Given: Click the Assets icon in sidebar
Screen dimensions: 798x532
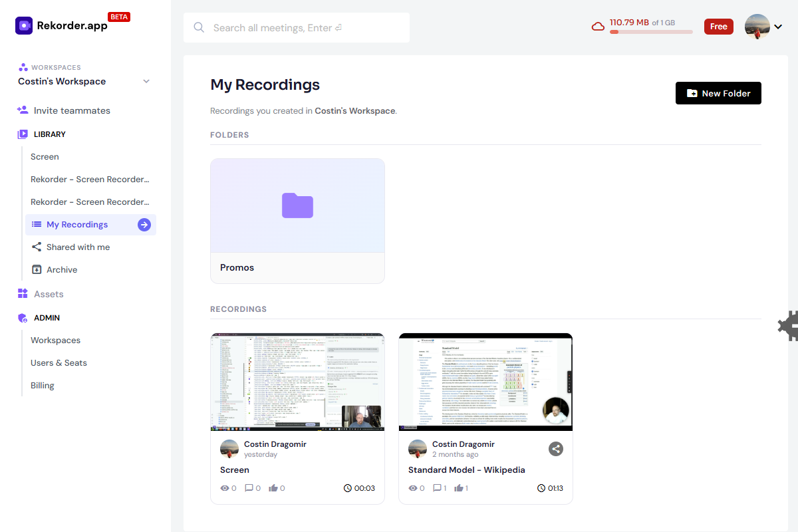Looking at the screenshot, I should [x=23, y=294].
